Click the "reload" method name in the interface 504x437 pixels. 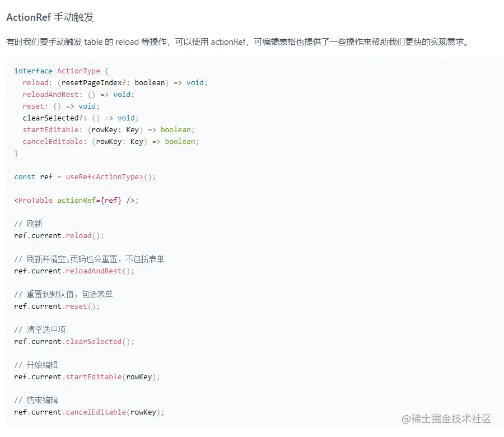tap(35, 82)
